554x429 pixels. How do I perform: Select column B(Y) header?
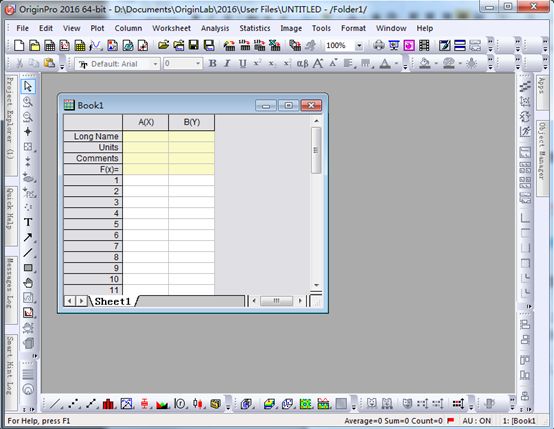191,122
